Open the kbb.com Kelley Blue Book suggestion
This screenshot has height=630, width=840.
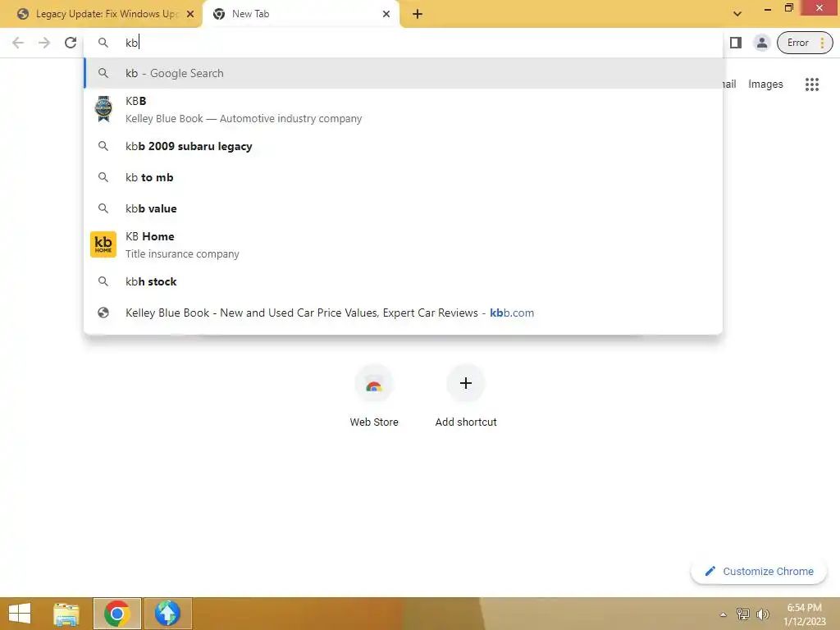[403, 313]
